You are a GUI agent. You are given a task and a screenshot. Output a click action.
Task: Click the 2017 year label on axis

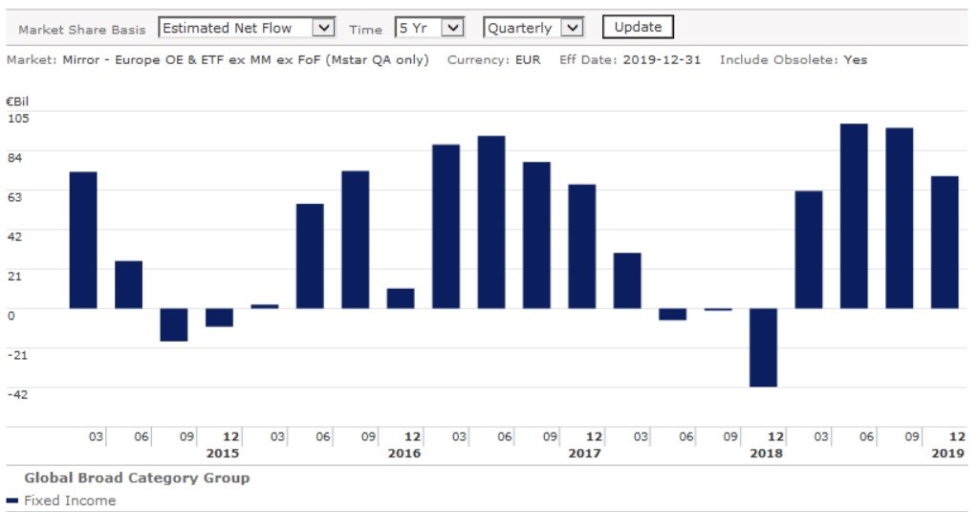click(585, 453)
